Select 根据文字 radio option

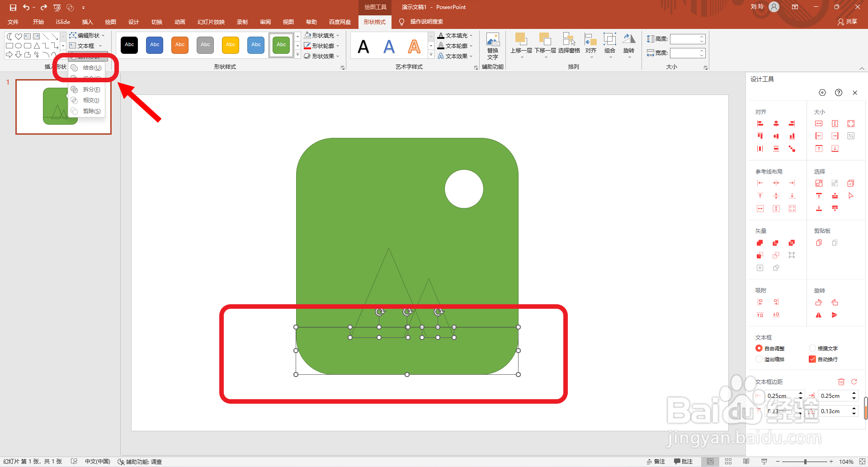point(824,349)
